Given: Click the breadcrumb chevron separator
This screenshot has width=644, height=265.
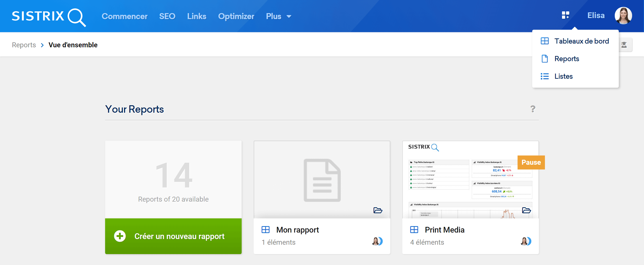Looking at the screenshot, I should click(x=42, y=45).
